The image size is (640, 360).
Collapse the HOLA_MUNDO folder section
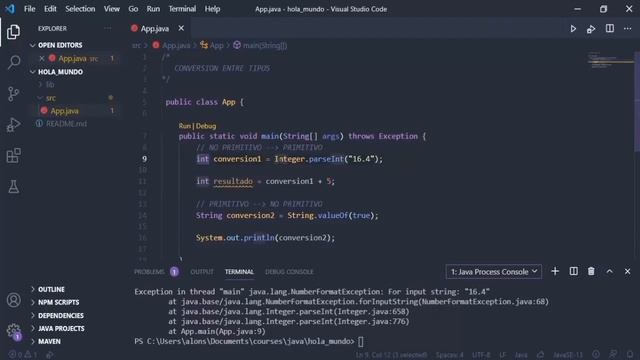pos(56,72)
